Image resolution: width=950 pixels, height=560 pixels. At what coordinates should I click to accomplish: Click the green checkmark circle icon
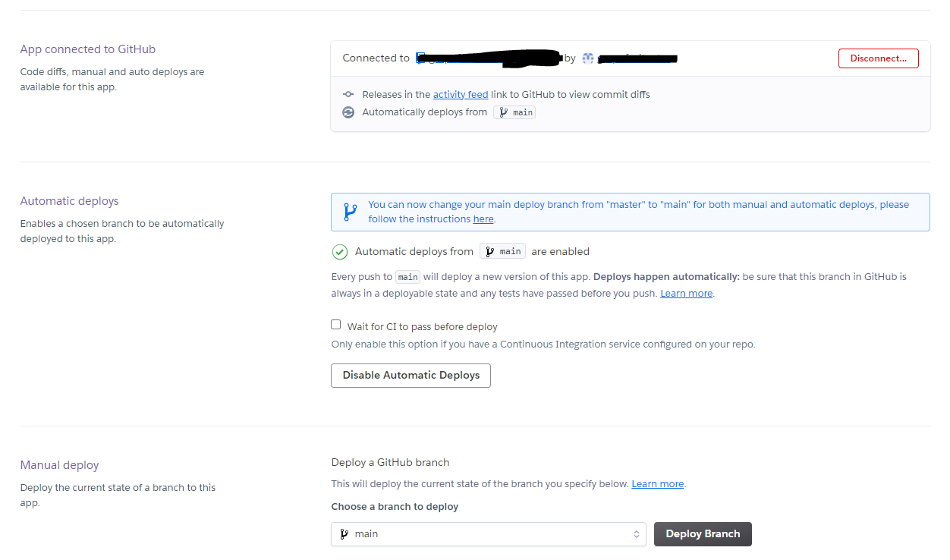pyautogui.click(x=340, y=252)
